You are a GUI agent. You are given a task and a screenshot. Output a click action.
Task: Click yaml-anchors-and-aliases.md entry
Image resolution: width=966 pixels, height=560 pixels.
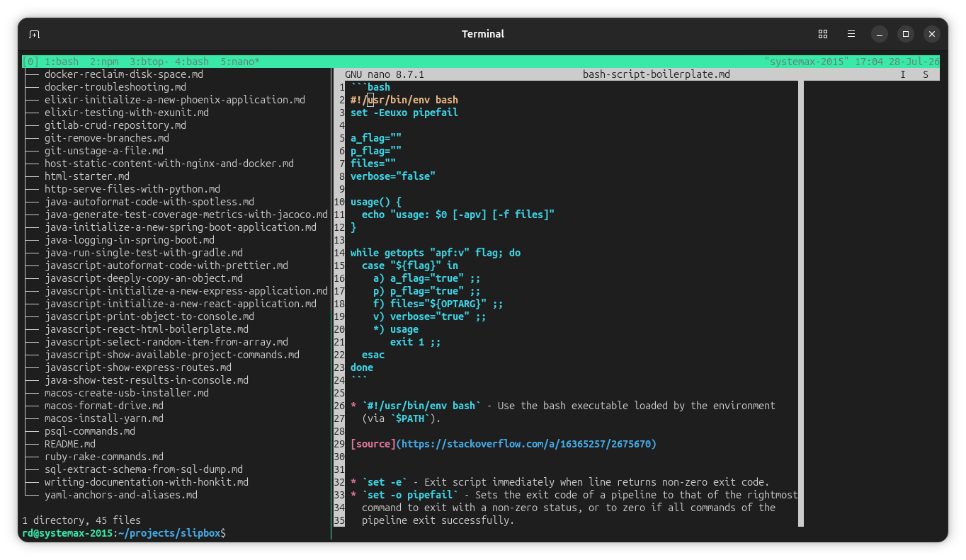click(x=121, y=495)
